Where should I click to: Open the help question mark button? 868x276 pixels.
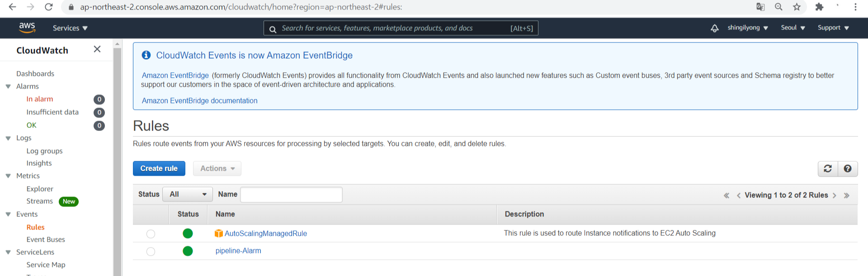[x=848, y=168]
